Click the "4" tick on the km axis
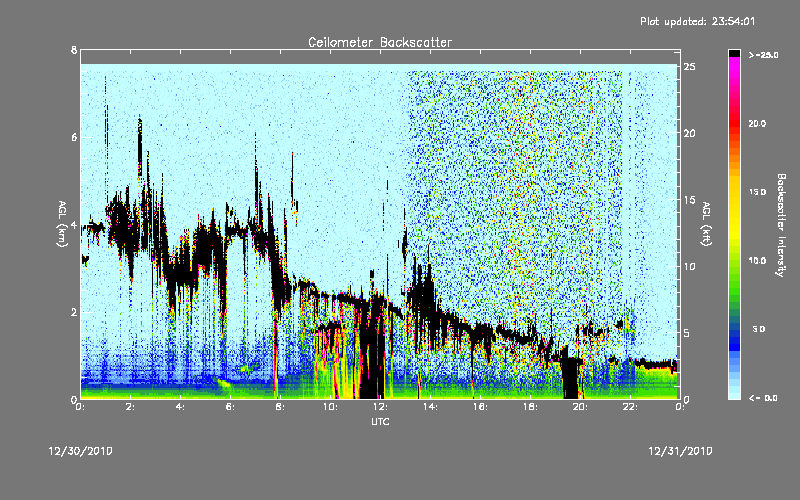 point(74,225)
